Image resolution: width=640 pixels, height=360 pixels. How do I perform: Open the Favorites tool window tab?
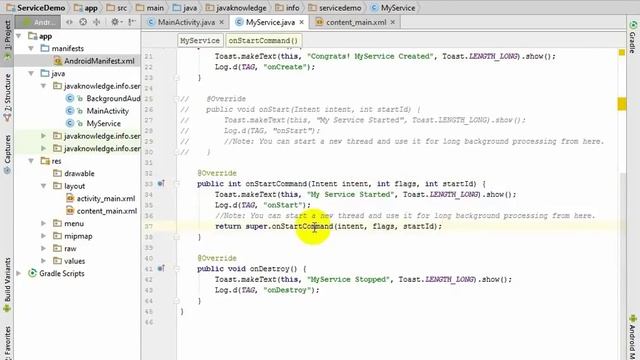click(7, 342)
